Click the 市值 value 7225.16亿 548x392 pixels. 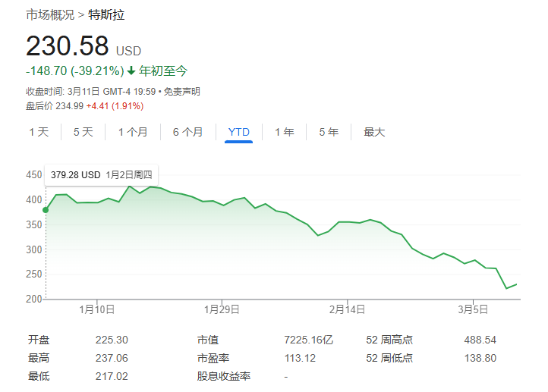[308, 340]
